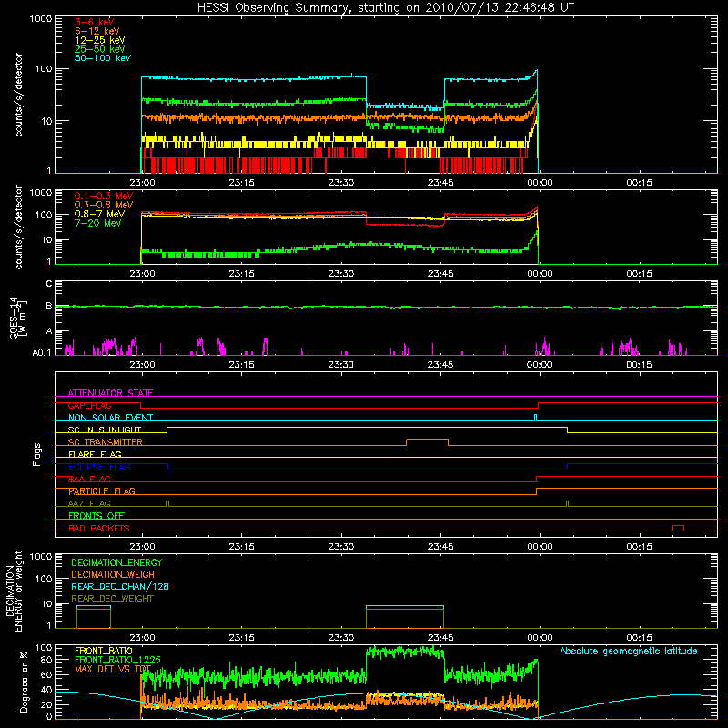728x728 pixels.
Task: Select the 6-12 keV legend label
Action: [97, 31]
